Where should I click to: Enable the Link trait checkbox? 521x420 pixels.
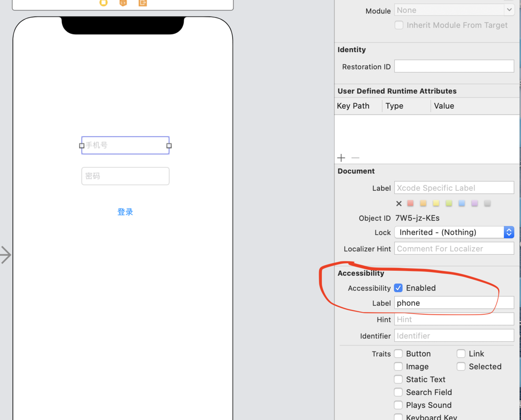(x=461, y=354)
